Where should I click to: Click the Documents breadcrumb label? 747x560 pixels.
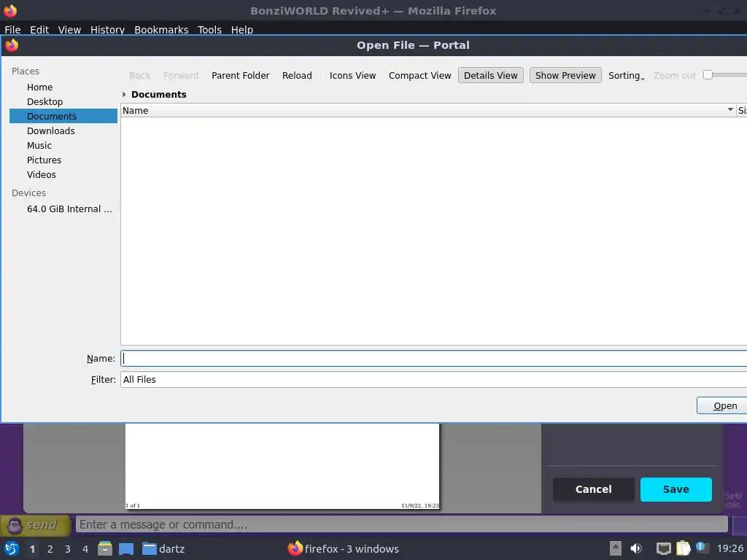point(158,94)
